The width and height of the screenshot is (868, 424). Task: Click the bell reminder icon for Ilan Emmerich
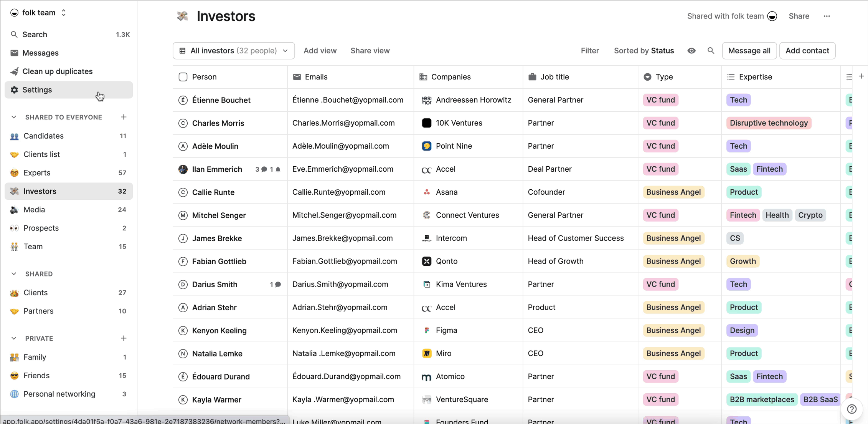coord(278,169)
